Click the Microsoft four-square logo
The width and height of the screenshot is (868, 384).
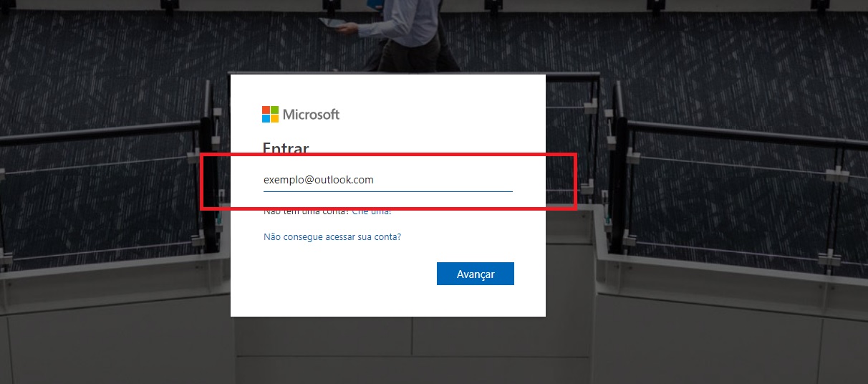click(271, 114)
